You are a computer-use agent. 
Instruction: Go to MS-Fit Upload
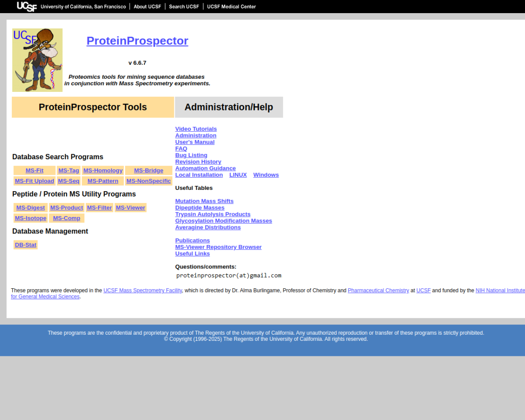[x=34, y=181]
